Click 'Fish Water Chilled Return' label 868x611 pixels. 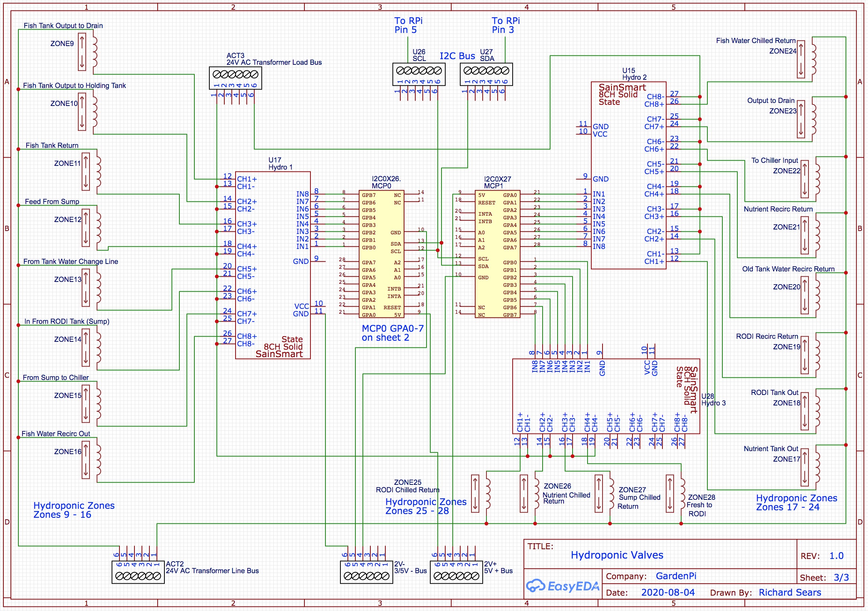(756, 41)
